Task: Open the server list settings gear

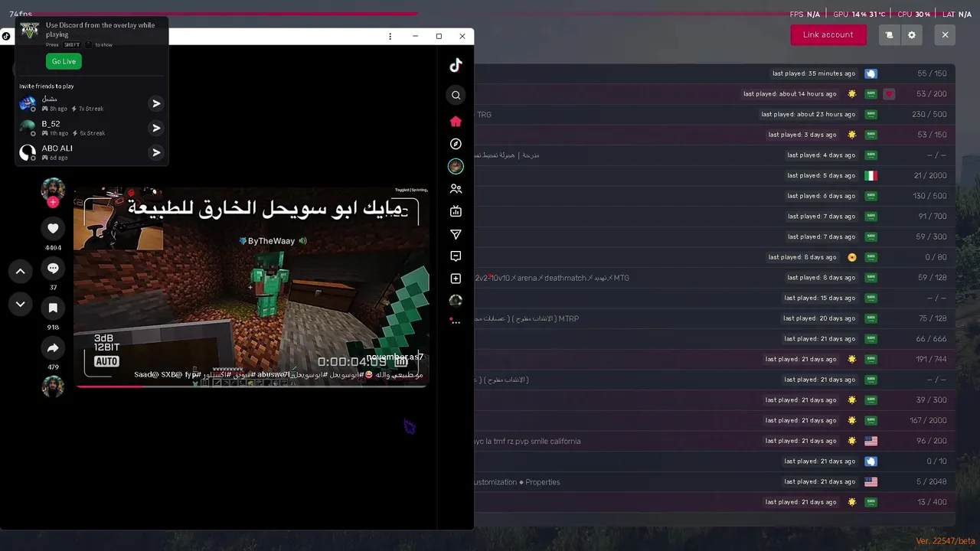Action: 912,34
